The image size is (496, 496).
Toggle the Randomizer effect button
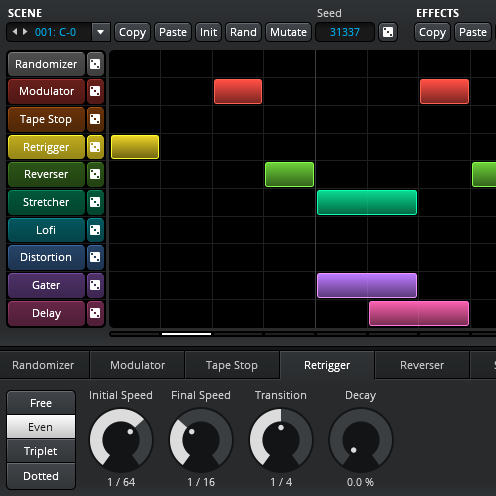(46, 64)
